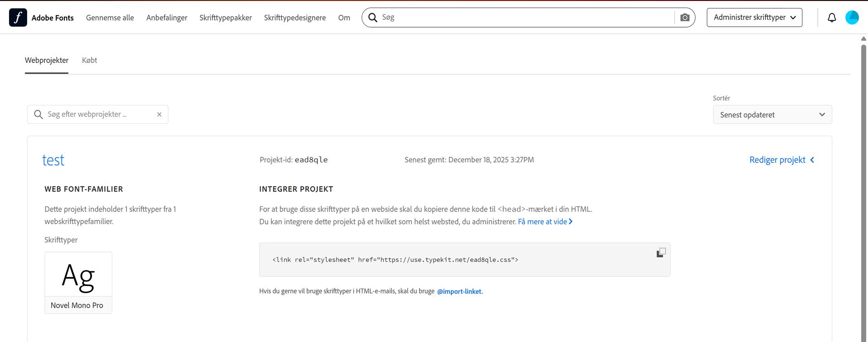Click the magnifier icon in top search bar
868x342 pixels.
click(x=372, y=18)
